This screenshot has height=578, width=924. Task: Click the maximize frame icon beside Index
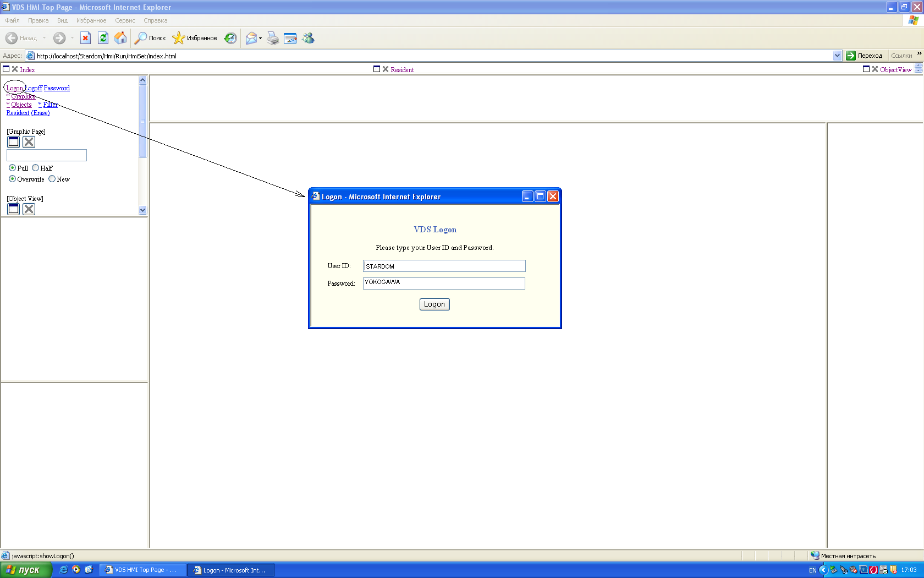pos(6,69)
